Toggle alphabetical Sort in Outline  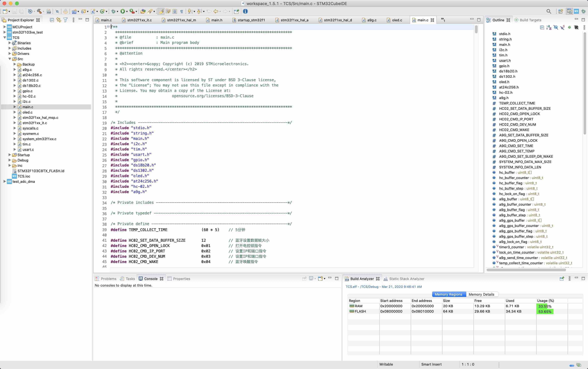(549, 28)
